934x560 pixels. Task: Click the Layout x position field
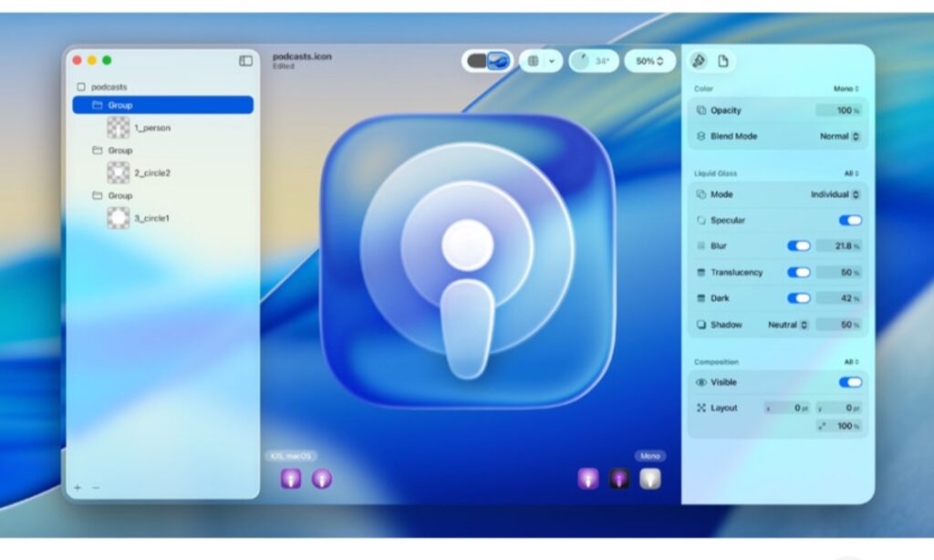click(x=787, y=408)
